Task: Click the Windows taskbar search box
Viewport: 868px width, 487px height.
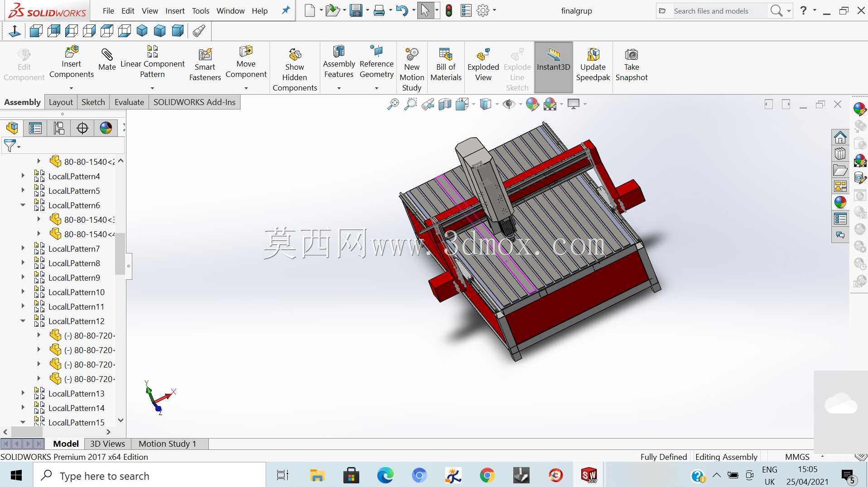Action: pos(149,476)
